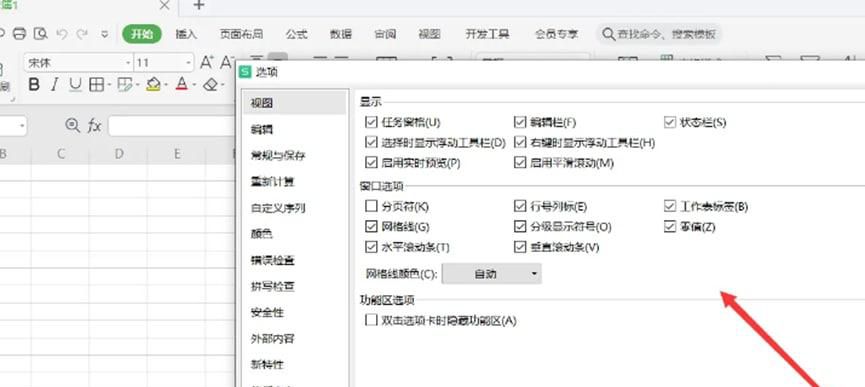The width and height of the screenshot is (865, 387).
Task: Toggle 工作表标签(B) checkbox
Action: 670,206
